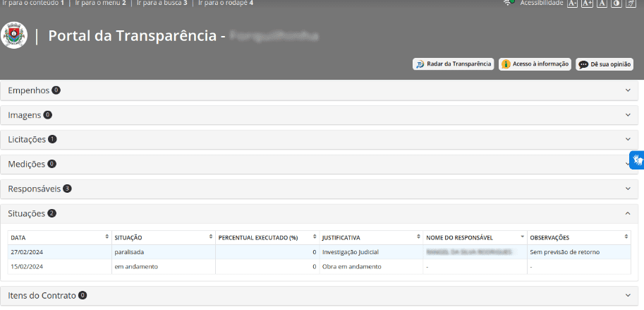Click 'Investigação Judicial' justification cell
Screen dimensions: 644x310
(x=371, y=252)
